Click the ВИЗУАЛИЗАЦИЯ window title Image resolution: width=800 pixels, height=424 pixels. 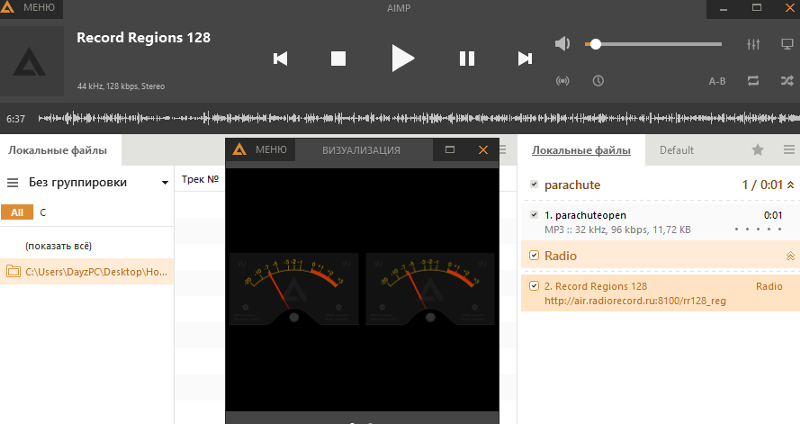click(x=361, y=151)
